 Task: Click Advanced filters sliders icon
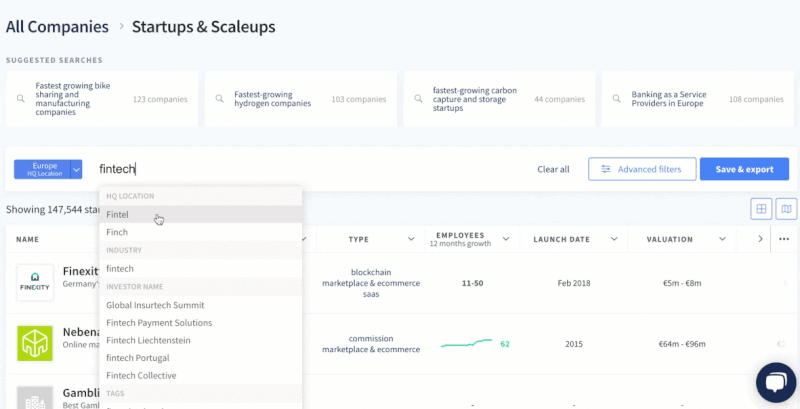pyautogui.click(x=606, y=169)
